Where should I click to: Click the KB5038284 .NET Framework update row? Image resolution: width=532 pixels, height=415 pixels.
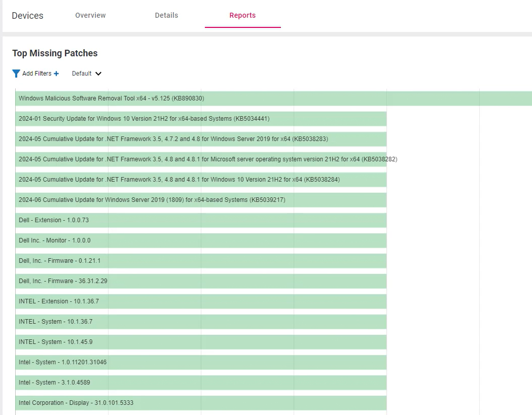(201, 180)
